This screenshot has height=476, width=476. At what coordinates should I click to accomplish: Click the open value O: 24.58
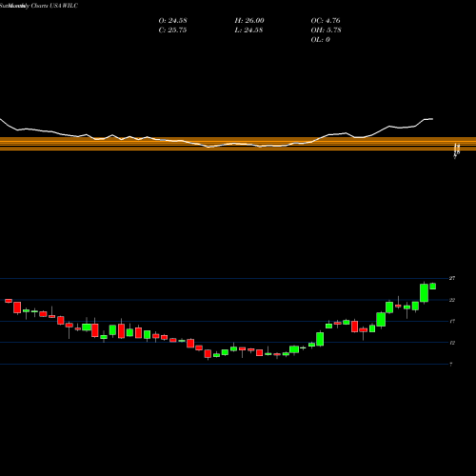tap(172, 21)
